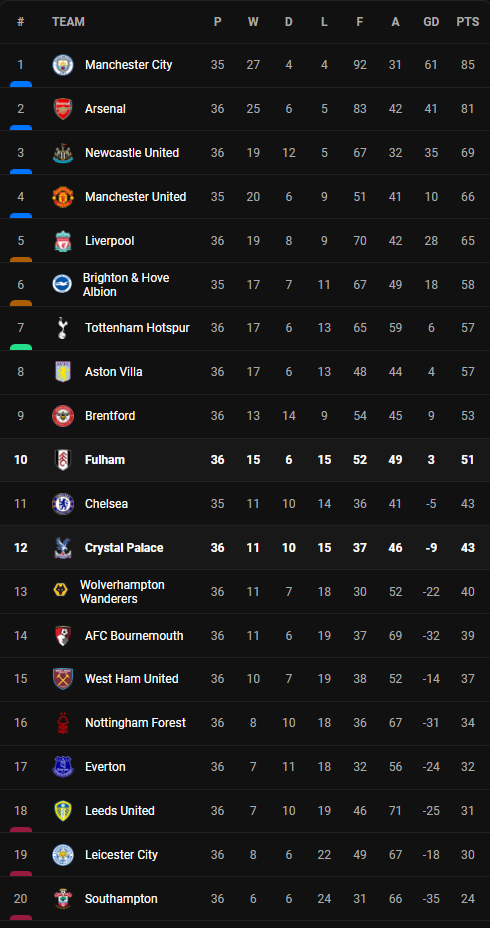
Task: Click the Everton club crest
Action: coord(63,767)
